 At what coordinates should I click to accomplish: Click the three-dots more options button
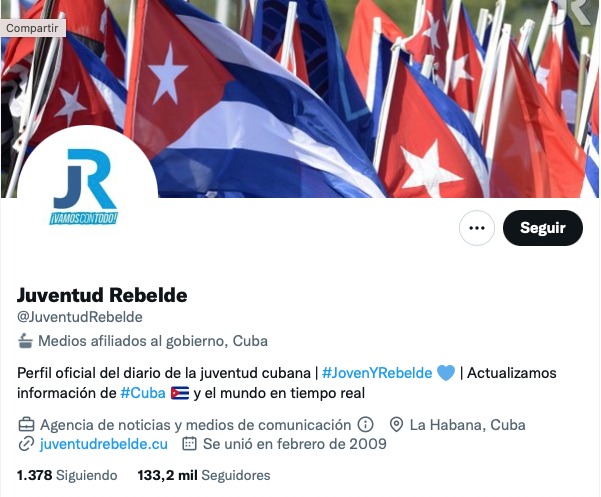pyautogui.click(x=476, y=228)
